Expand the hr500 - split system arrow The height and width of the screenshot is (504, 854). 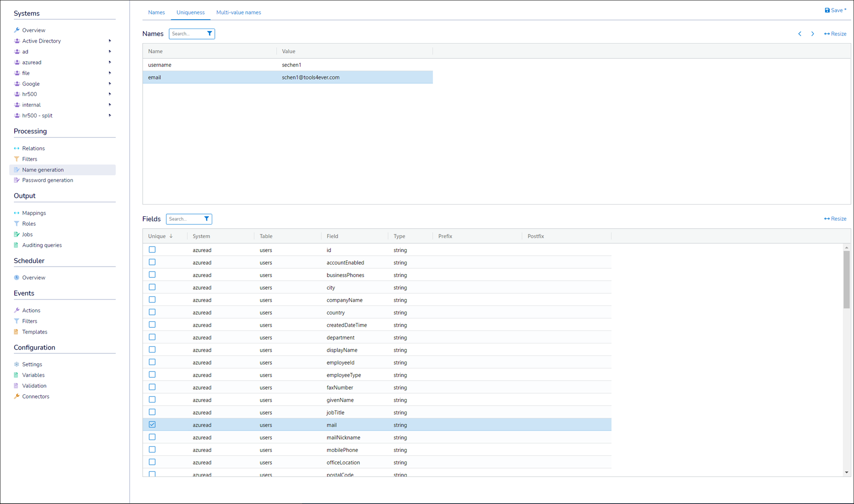click(x=110, y=116)
